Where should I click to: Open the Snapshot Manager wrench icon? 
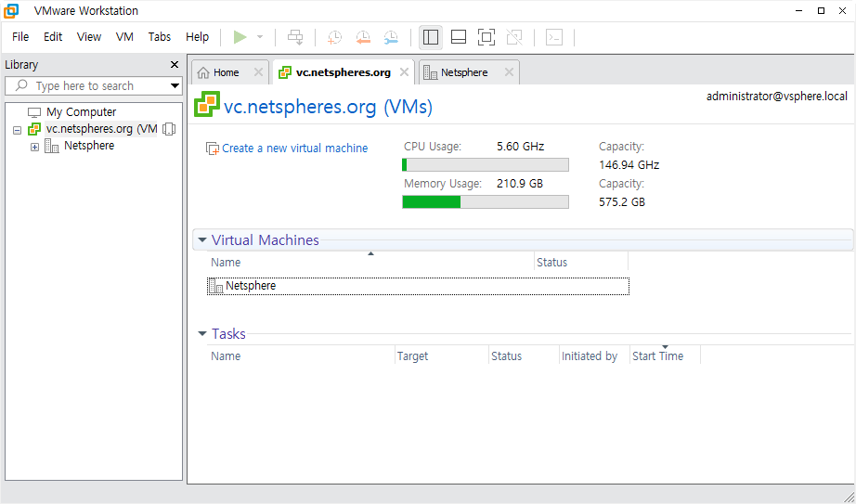coord(391,37)
